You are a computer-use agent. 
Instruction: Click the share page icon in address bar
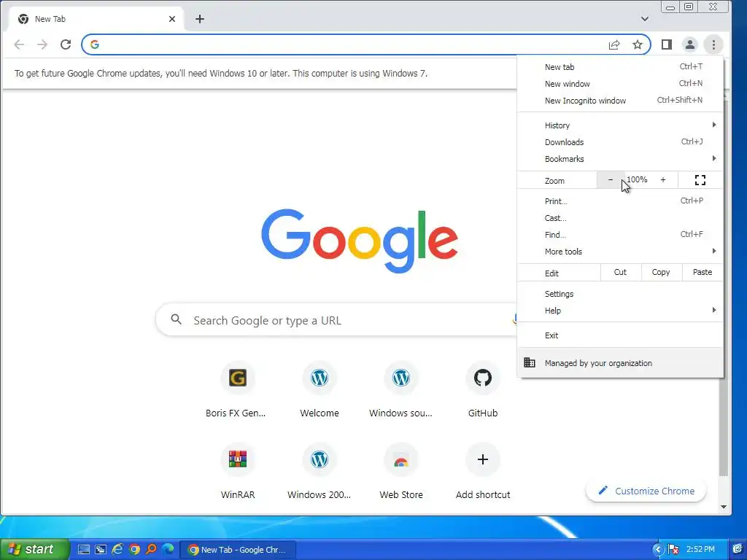(x=614, y=44)
